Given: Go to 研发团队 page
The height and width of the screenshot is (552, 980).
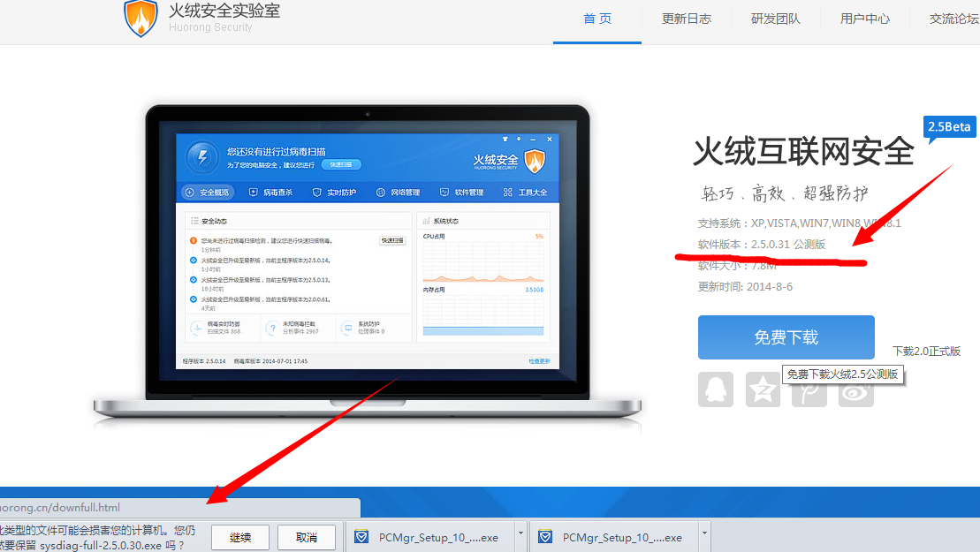Looking at the screenshot, I should point(776,19).
